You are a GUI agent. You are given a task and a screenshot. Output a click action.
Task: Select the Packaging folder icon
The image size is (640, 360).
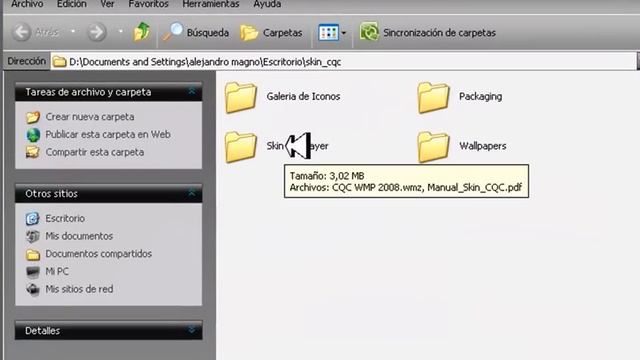433,97
